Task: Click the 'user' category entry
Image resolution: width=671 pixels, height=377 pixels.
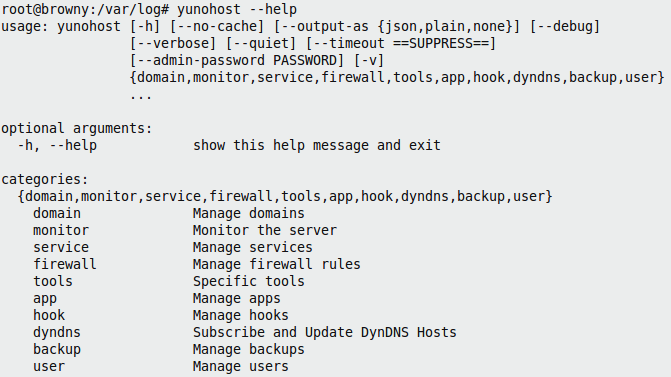Action: [x=49, y=367]
